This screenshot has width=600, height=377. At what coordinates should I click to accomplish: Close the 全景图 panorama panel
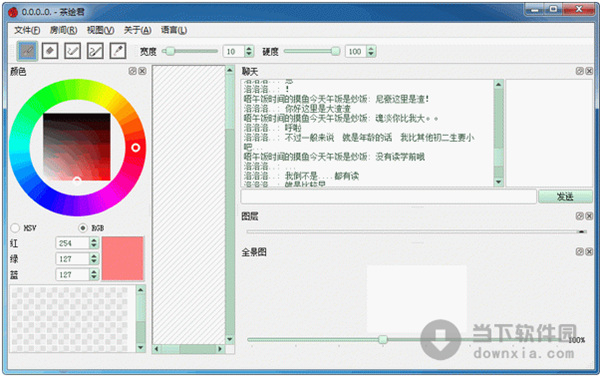pyautogui.click(x=589, y=252)
